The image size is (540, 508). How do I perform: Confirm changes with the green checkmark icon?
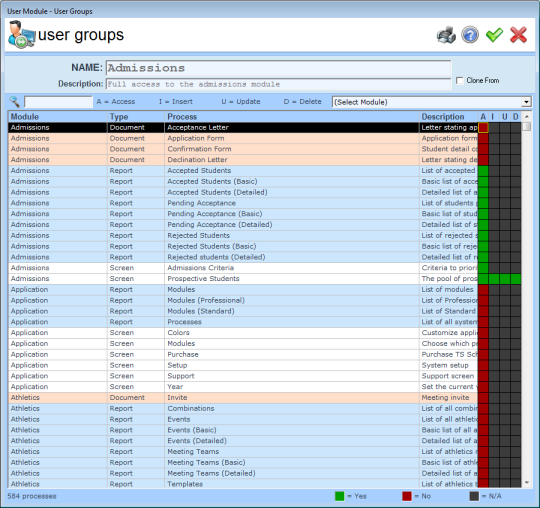point(494,35)
